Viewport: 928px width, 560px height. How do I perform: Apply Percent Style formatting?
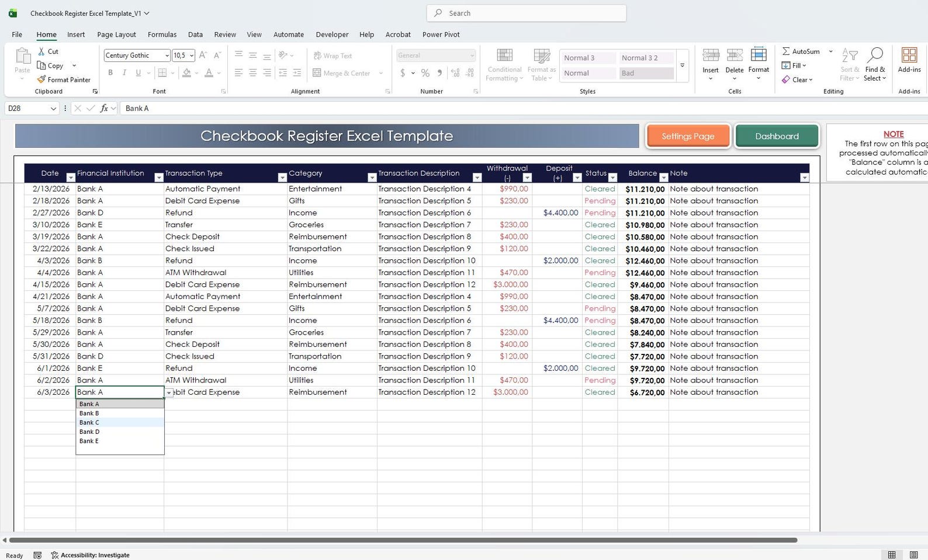point(425,73)
